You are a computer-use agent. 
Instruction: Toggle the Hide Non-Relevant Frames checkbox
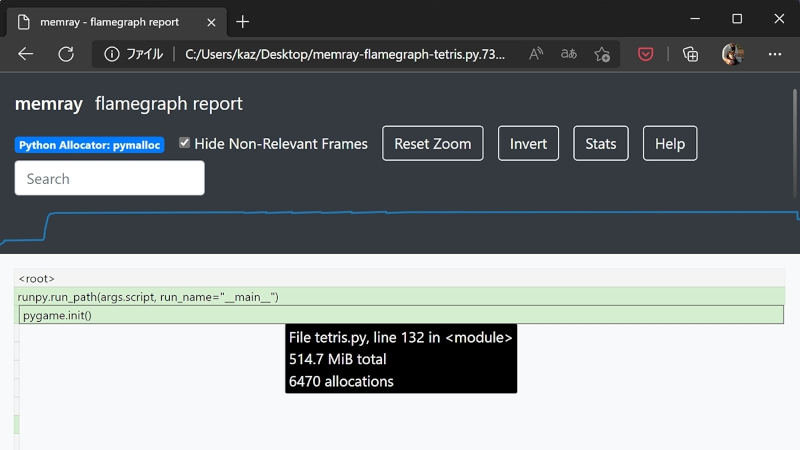point(184,143)
